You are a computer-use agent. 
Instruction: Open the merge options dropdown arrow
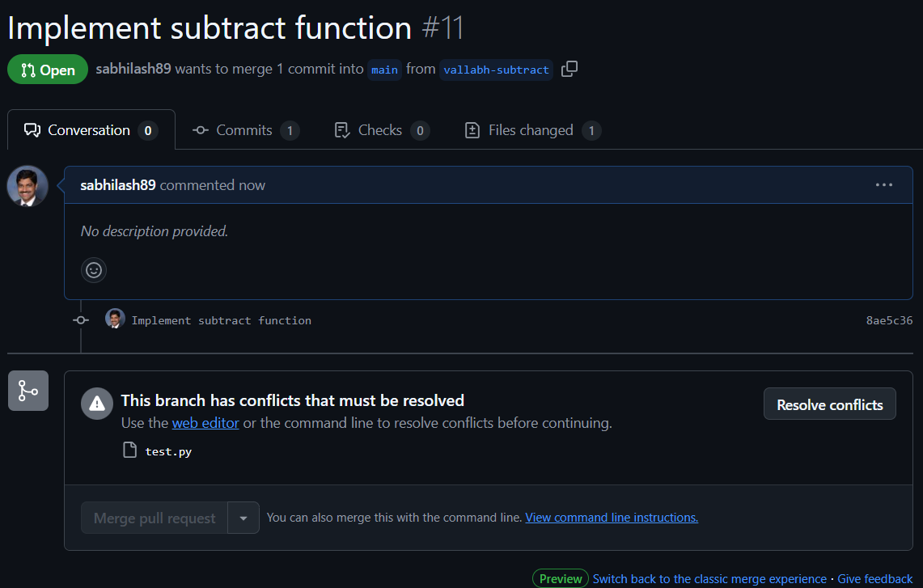[x=243, y=517]
